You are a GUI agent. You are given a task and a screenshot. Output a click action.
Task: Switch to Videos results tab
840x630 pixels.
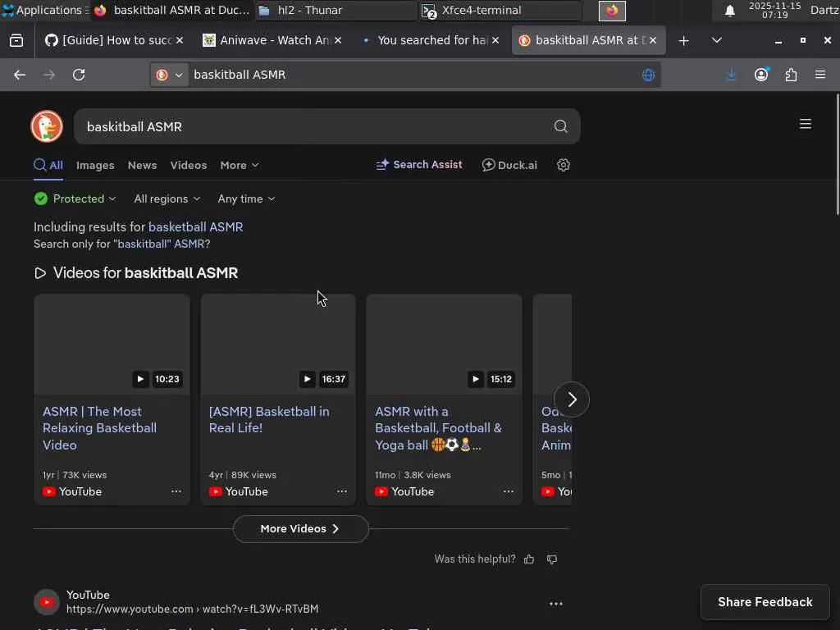[189, 166]
